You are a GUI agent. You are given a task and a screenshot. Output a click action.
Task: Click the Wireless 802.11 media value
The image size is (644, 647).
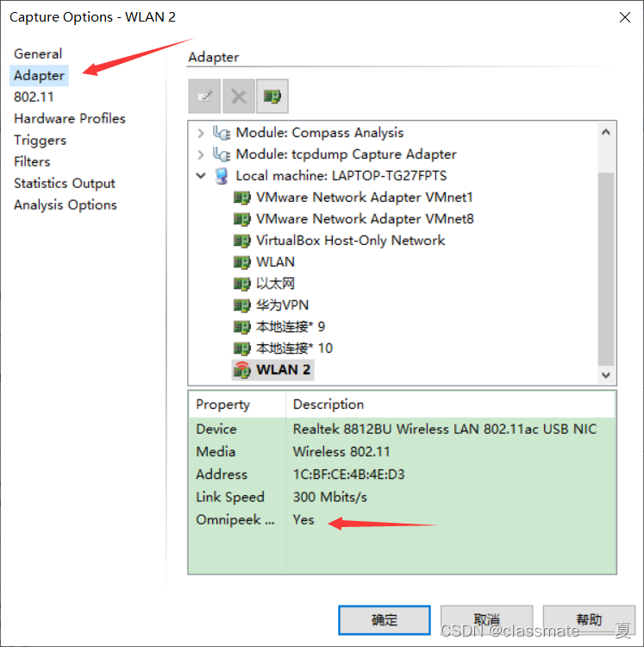point(341,452)
